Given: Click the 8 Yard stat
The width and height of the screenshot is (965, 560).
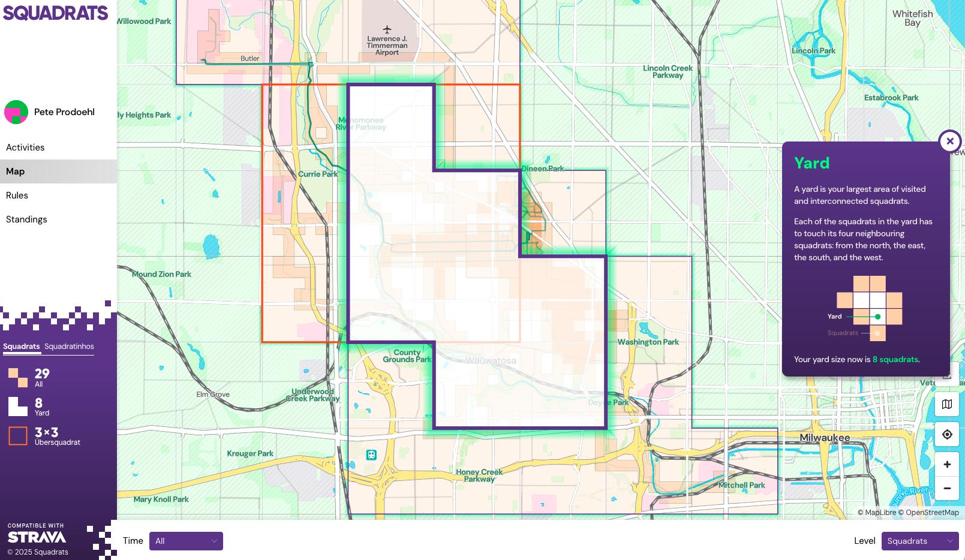Looking at the screenshot, I should point(42,407).
